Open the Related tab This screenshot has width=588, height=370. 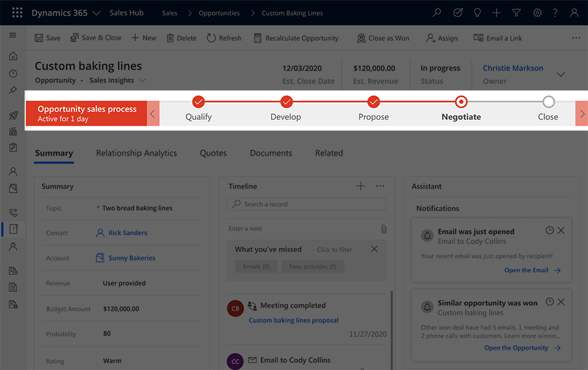(329, 153)
